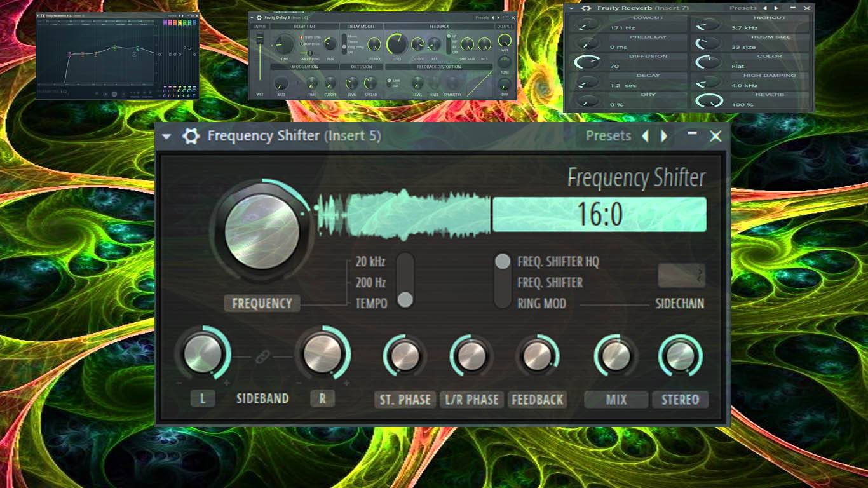This screenshot has height=488, width=868.
Task: Click the EQ curve graph in Parametric EQ 2
Action: pos(95,53)
